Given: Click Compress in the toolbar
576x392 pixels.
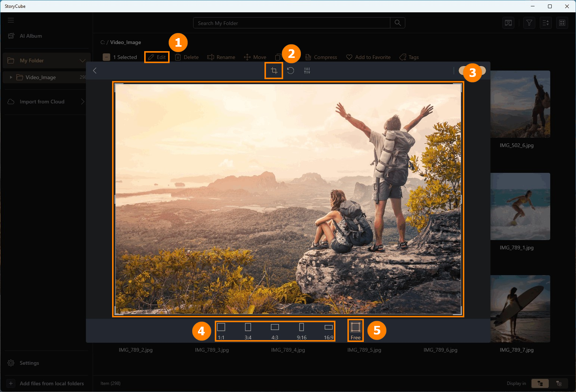Looking at the screenshot, I should point(321,57).
